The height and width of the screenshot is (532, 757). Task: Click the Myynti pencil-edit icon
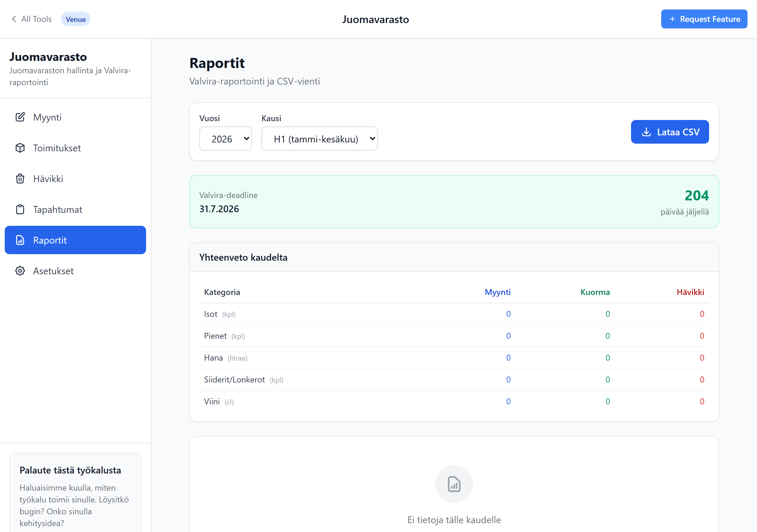(20, 117)
